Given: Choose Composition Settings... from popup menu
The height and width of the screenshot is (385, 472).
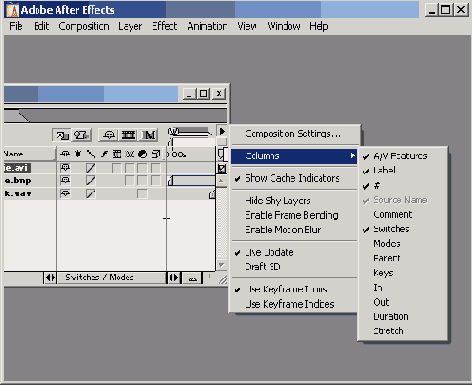Looking at the screenshot, I should [294, 134].
